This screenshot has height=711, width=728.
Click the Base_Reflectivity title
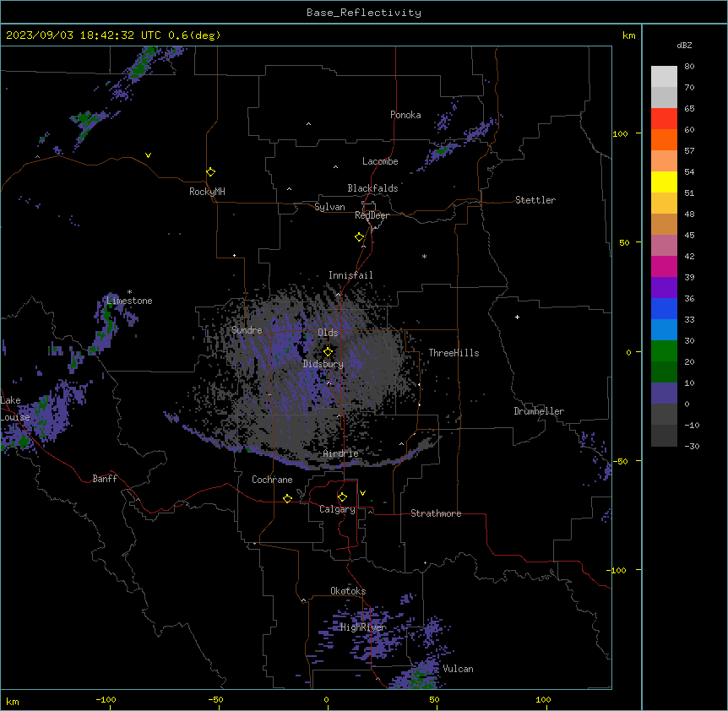[364, 13]
